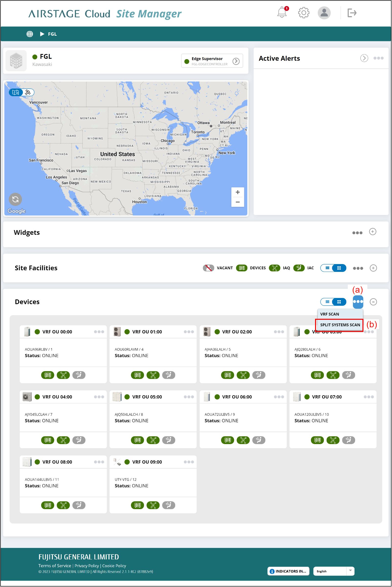The width and height of the screenshot is (392, 587).
Task: Expand the Widgets section with plus icon
Action: click(372, 232)
